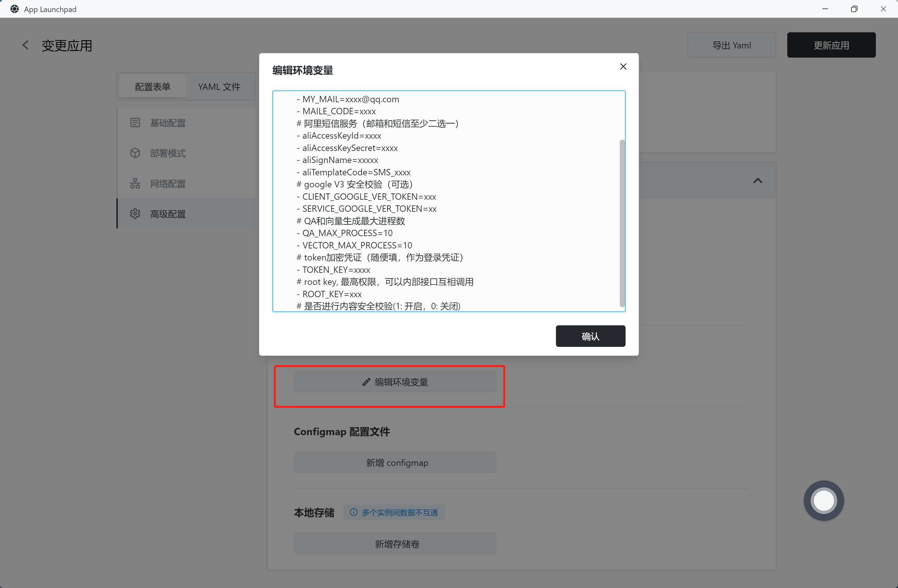Click the ROOT_KEY=xxx line
Image resolution: width=898 pixels, height=588 pixels.
329,294
